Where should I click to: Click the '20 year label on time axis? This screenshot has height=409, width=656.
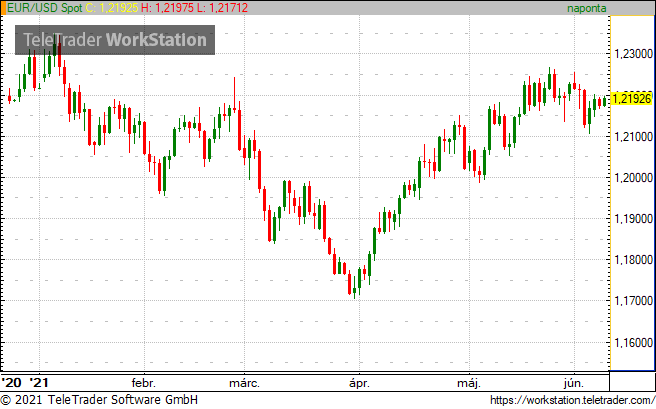[11, 382]
